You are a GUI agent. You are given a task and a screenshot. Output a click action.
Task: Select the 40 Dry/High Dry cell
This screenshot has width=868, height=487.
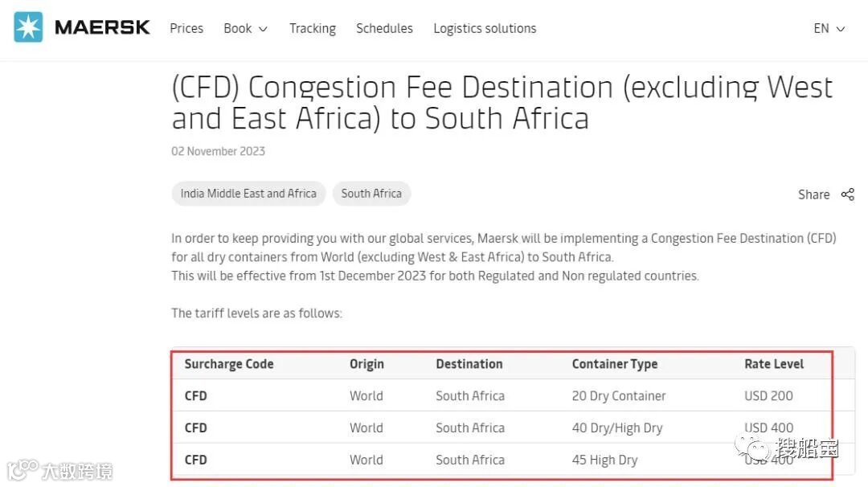617,428
